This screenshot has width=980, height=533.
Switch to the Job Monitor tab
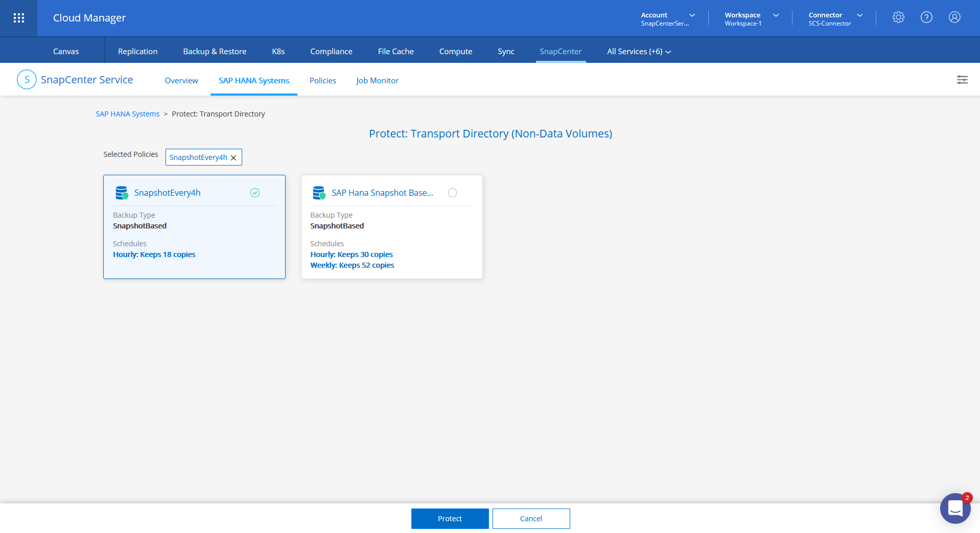tap(377, 81)
